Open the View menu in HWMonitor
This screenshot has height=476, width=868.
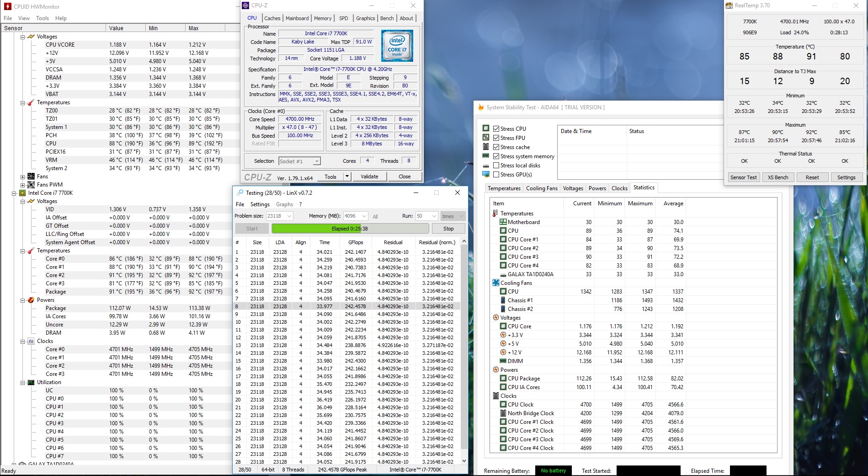[24, 18]
